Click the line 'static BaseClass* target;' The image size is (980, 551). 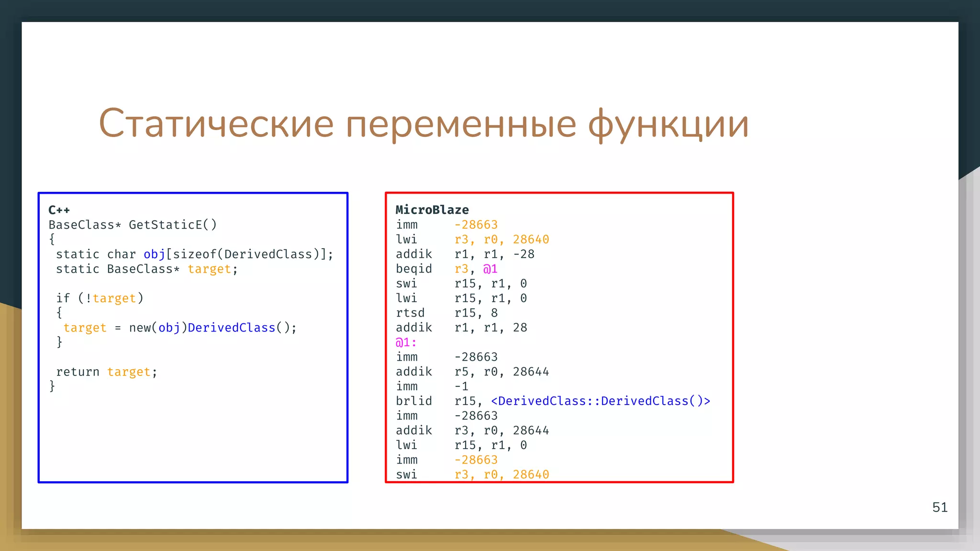pos(147,269)
